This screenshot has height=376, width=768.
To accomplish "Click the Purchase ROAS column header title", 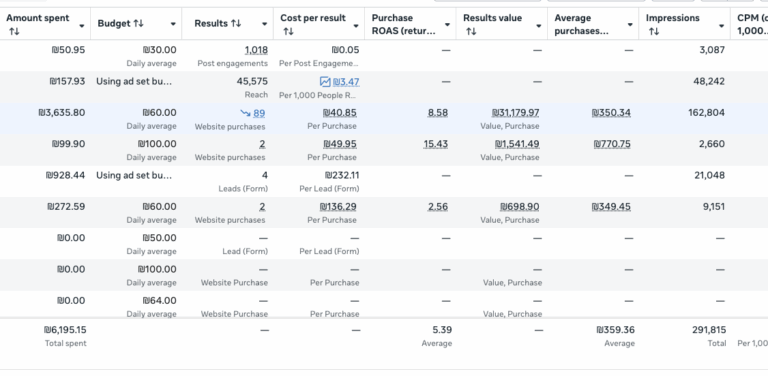I will (404, 24).
